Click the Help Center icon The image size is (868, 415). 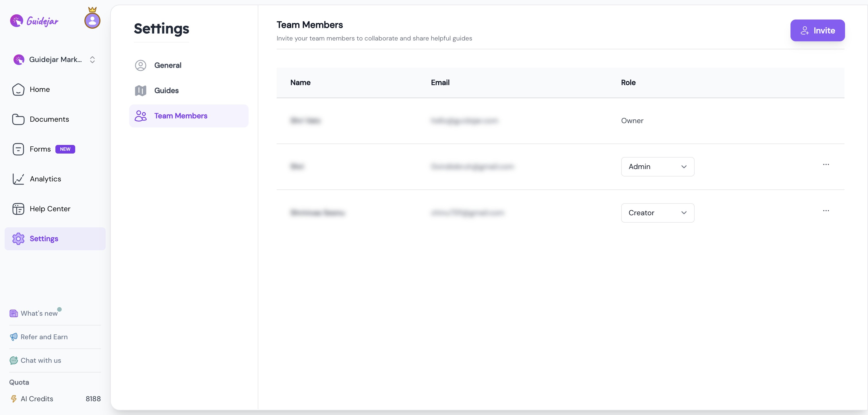(x=18, y=209)
